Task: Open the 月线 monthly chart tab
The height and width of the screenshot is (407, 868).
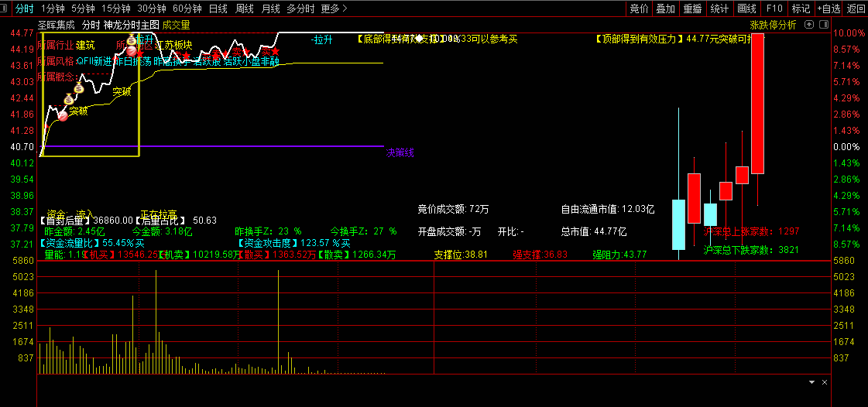Action: 270,9
